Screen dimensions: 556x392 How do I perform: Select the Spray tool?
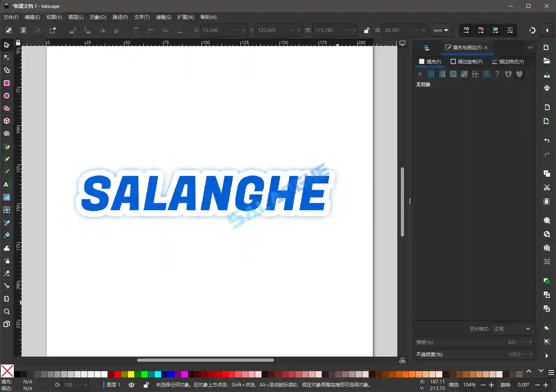tap(7, 261)
